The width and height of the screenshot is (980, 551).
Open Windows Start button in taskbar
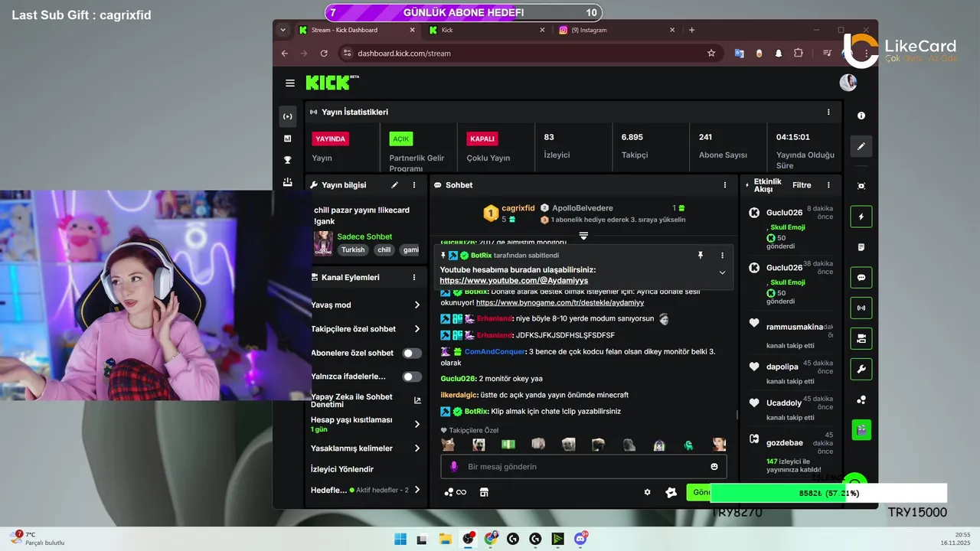[400, 539]
